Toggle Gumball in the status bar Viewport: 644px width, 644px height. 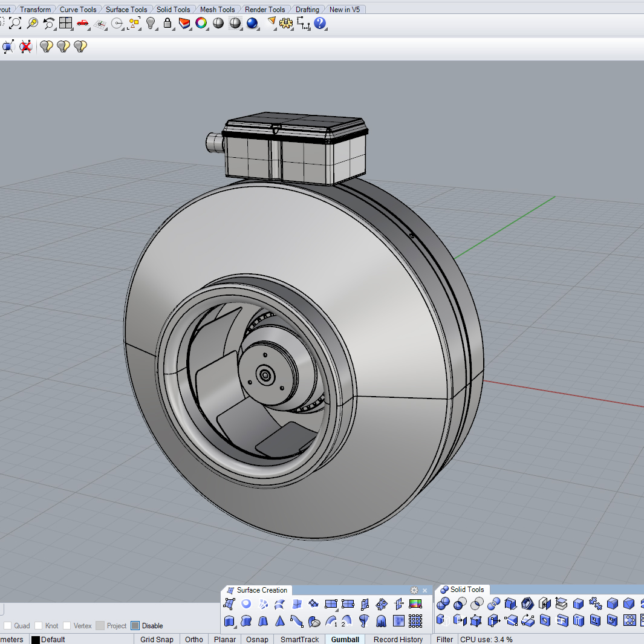(x=345, y=639)
